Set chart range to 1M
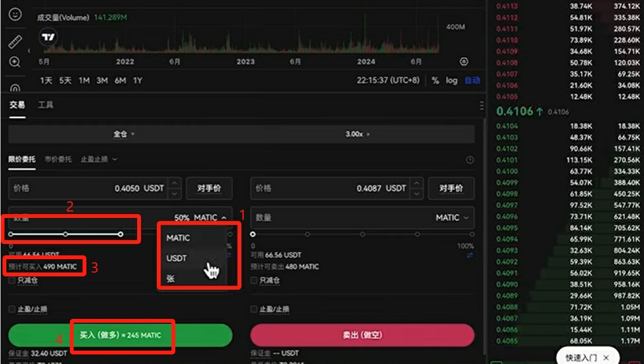The image size is (644, 364). coord(84,81)
